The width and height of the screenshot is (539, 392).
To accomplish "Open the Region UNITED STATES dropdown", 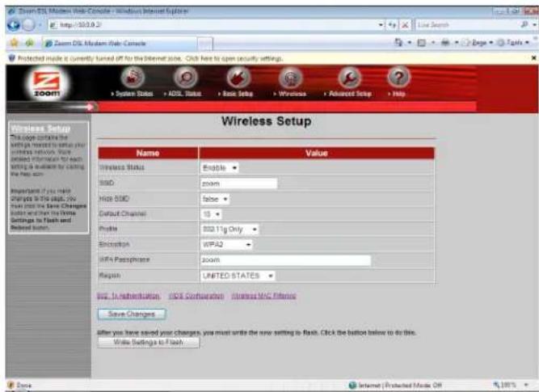I will tap(238, 276).
